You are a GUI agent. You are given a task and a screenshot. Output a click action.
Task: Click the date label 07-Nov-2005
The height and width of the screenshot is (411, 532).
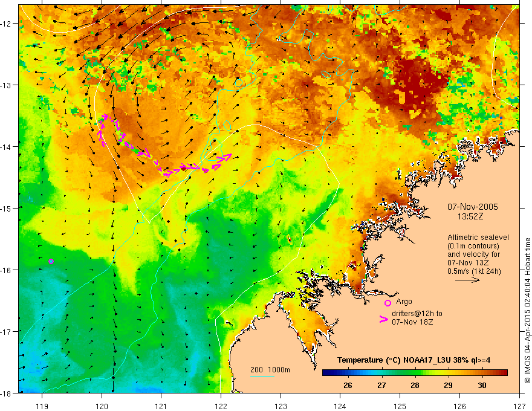pyautogui.click(x=473, y=207)
